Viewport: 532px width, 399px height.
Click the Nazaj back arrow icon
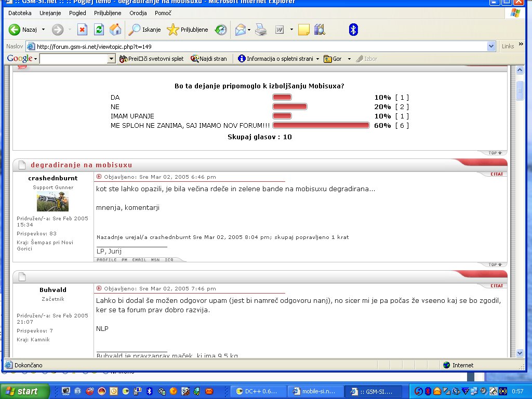[15, 30]
